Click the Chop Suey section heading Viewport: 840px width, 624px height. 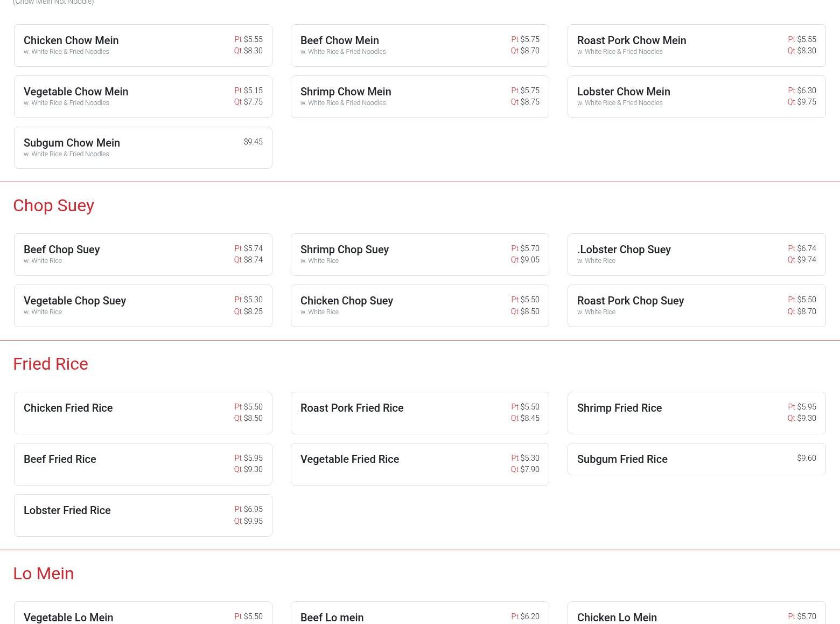click(x=53, y=205)
